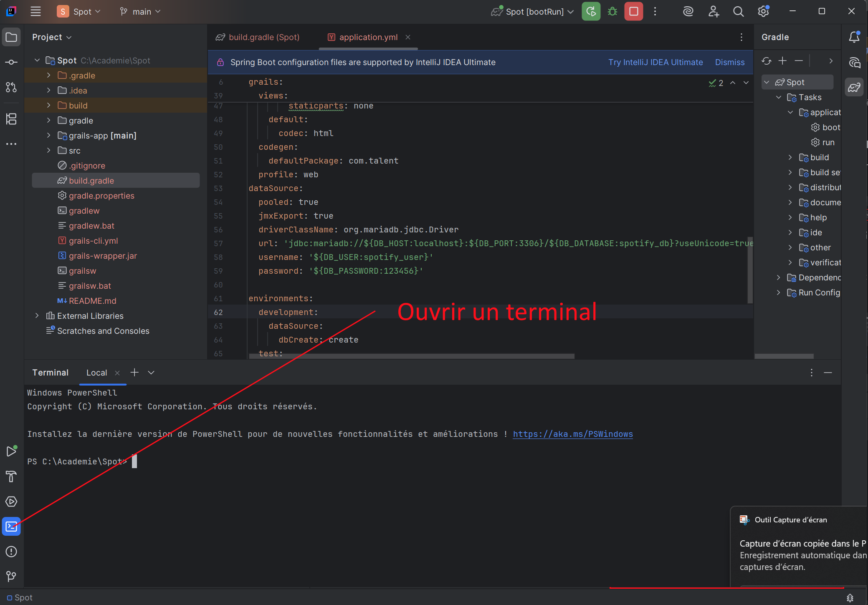Open the Gradle elephant sidebar icon
This screenshot has height=605, width=868.
tap(854, 87)
